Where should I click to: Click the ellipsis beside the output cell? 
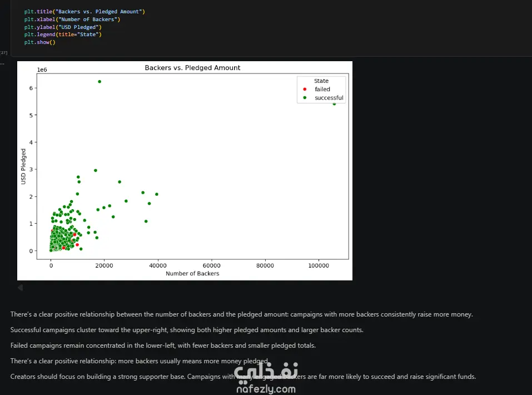tap(2, 63)
